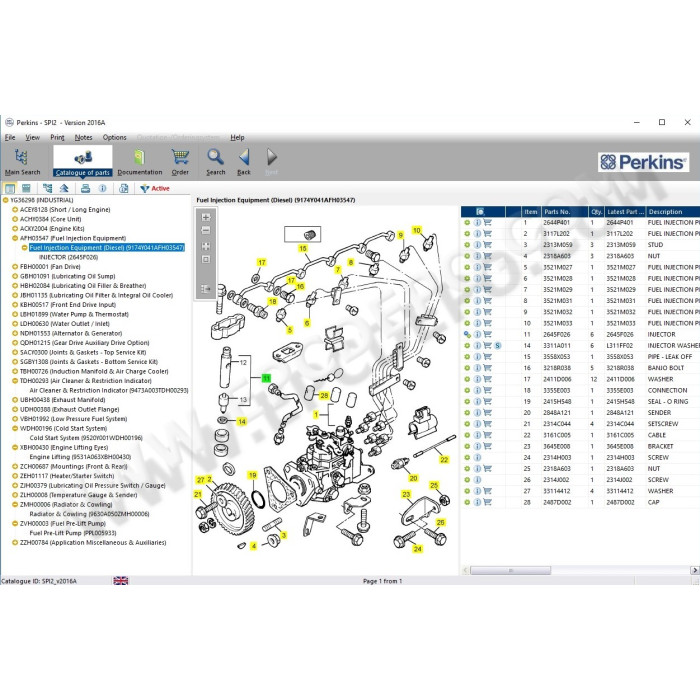Click the printer icon in the small toolbar
The height and width of the screenshot is (700, 700).
pyautogui.click(x=85, y=188)
